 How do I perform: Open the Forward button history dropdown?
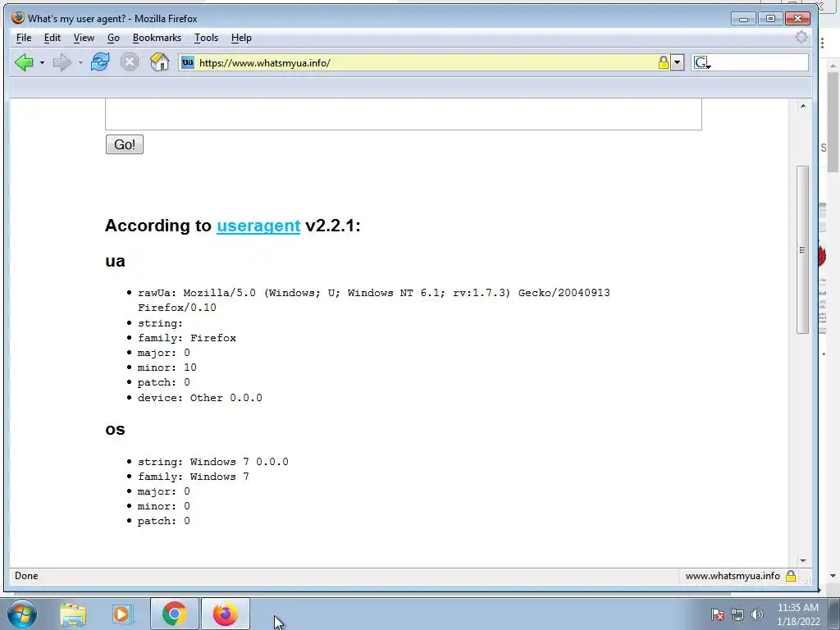(x=80, y=62)
